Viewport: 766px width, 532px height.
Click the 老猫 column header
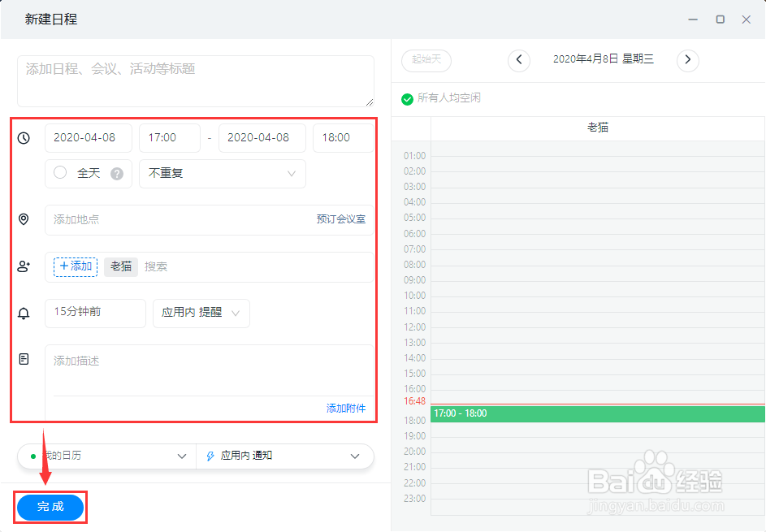(x=598, y=128)
